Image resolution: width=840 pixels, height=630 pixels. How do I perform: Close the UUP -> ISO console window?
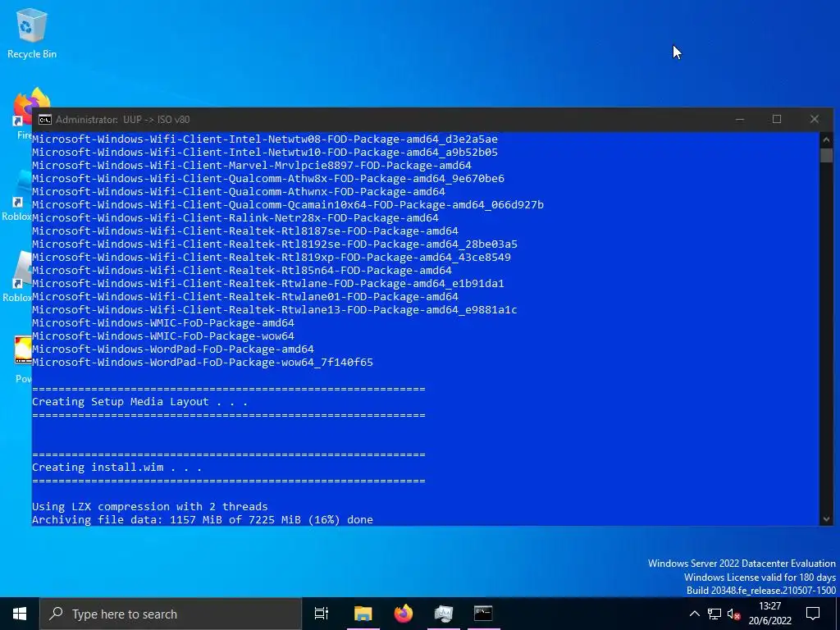tap(815, 120)
